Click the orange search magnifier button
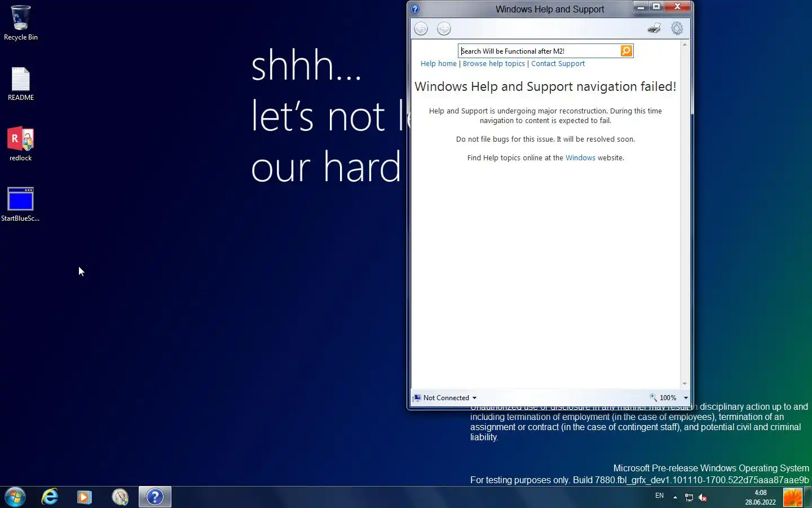Screen dimensions: 812x508 coord(626,51)
